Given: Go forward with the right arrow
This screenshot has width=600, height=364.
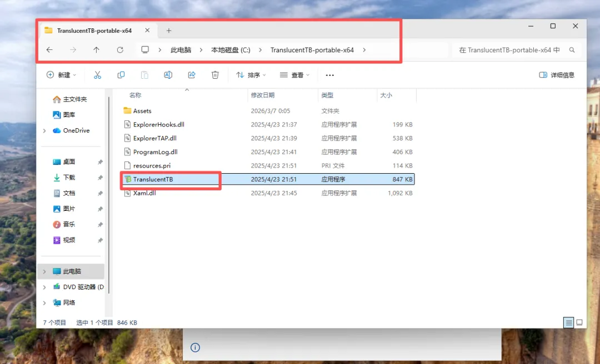Looking at the screenshot, I should tap(73, 50).
